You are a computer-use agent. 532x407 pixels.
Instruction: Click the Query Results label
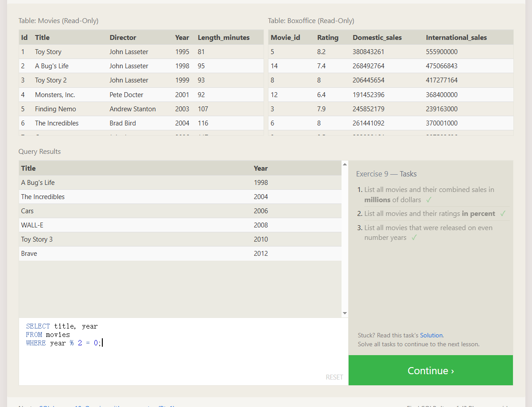[x=39, y=152]
